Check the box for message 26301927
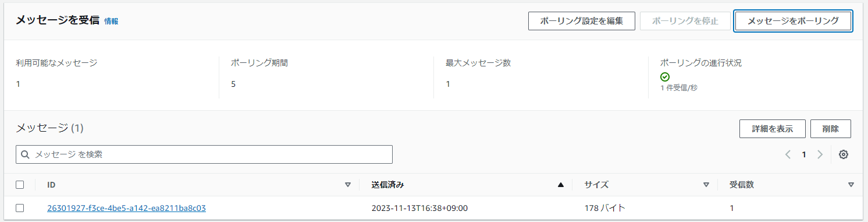Image resolution: width=868 pixels, height=222 pixels. [x=20, y=207]
